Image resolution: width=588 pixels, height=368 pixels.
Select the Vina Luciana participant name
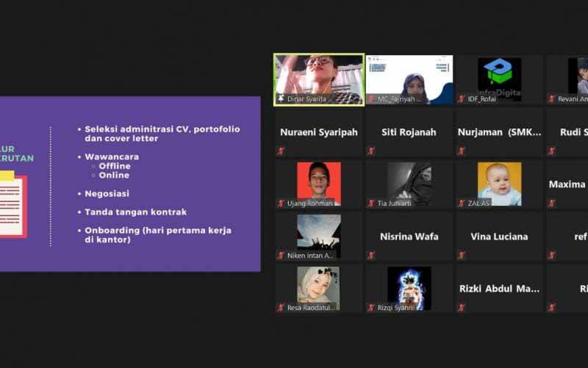[499, 237]
